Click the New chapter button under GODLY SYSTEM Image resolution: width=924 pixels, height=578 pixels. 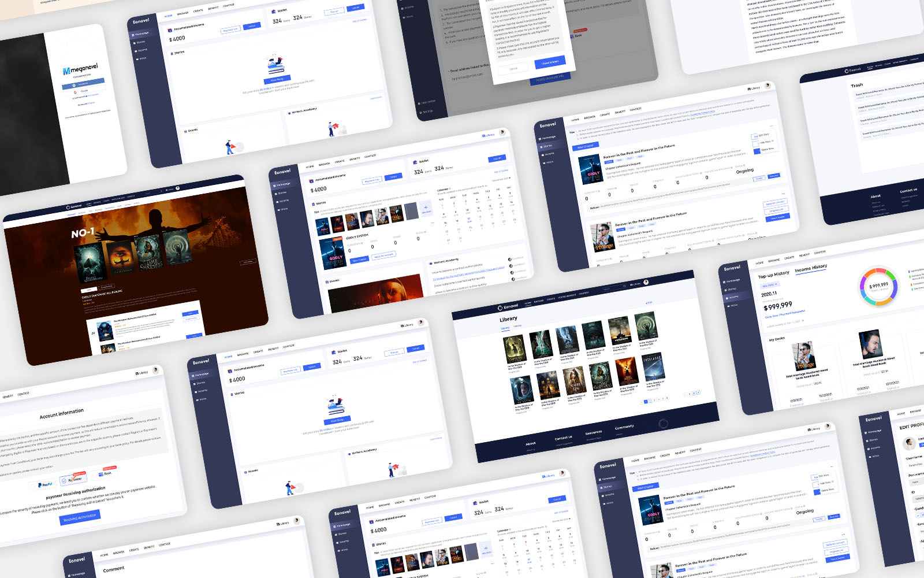click(359, 260)
